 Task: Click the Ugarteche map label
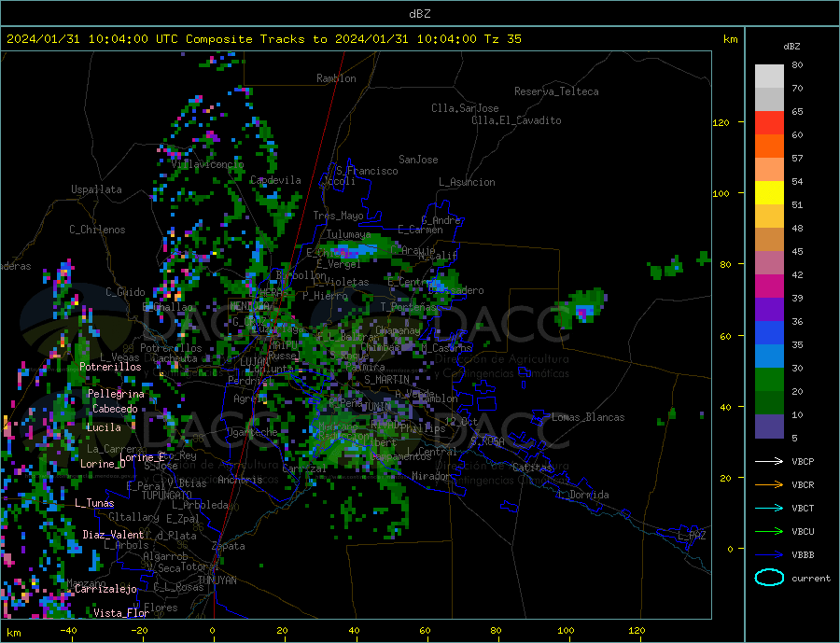[252, 432]
